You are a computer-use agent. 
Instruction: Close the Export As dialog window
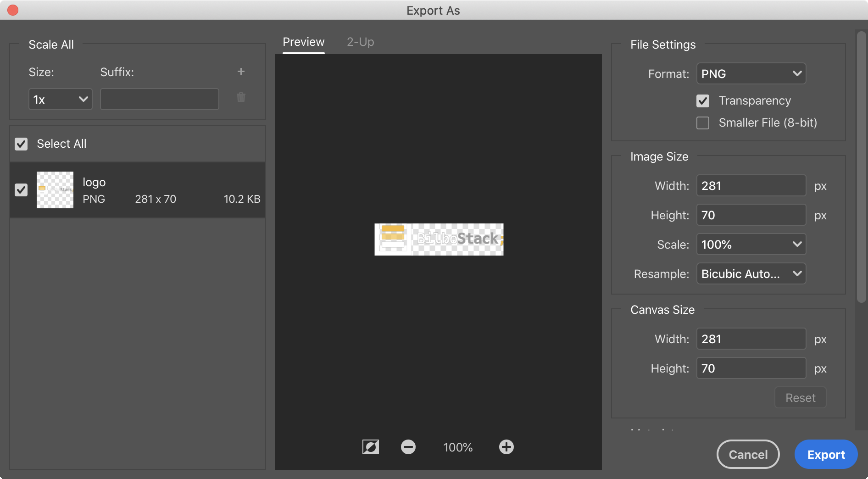coord(13,10)
